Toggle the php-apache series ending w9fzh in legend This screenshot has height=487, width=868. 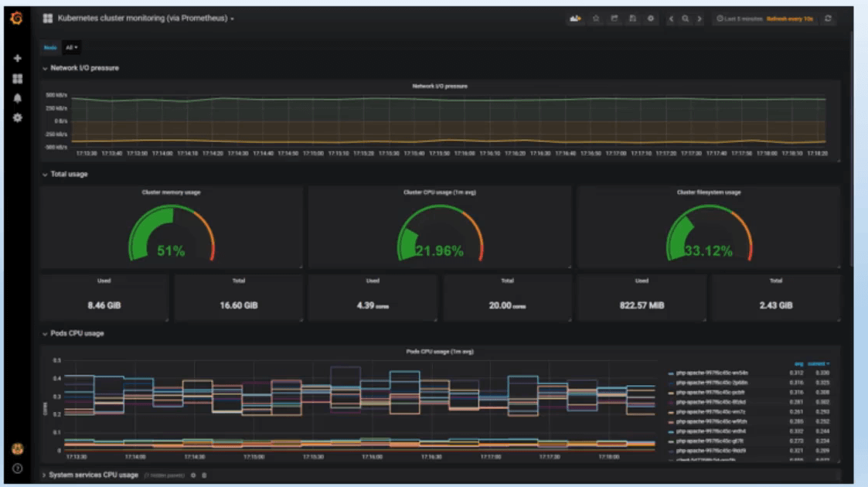click(711, 422)
